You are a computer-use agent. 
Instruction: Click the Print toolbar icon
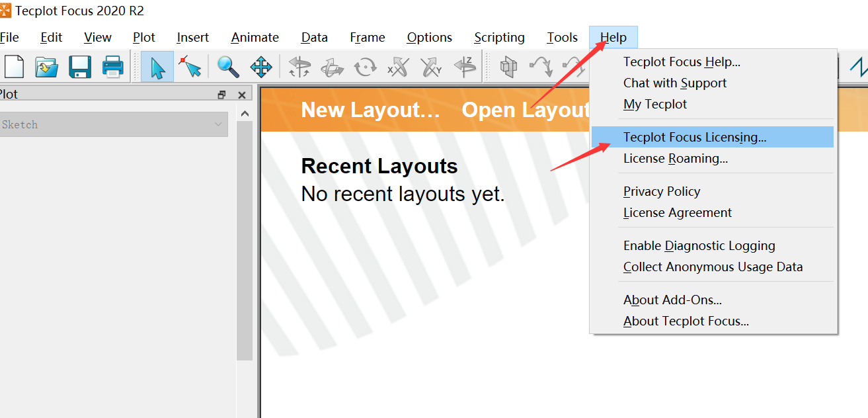[x=113, y=67]
